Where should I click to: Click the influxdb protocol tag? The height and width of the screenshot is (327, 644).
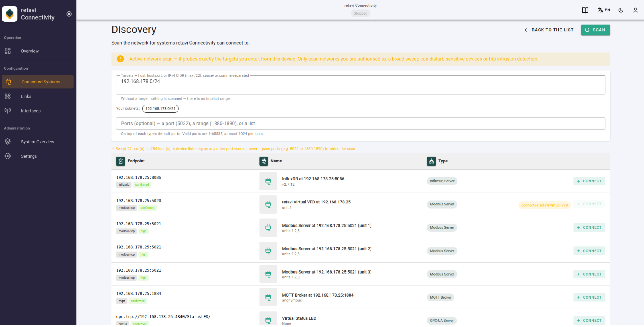pos(124,185)
